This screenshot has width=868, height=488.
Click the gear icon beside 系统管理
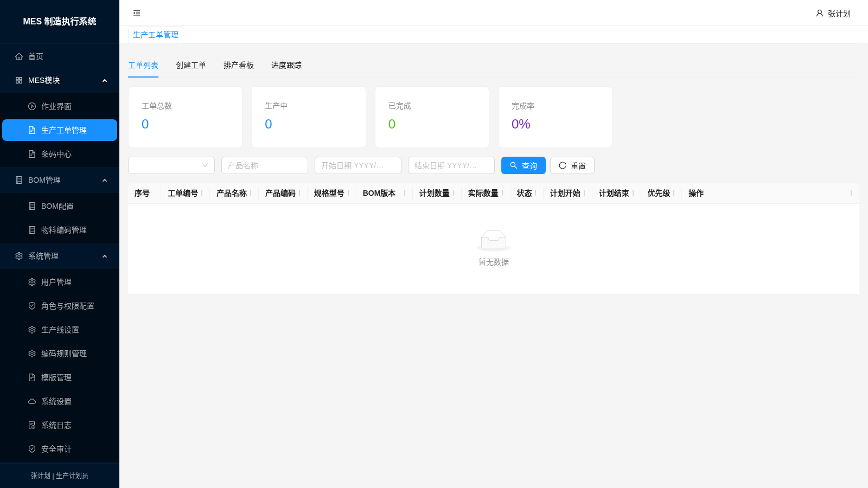(19, 256)
